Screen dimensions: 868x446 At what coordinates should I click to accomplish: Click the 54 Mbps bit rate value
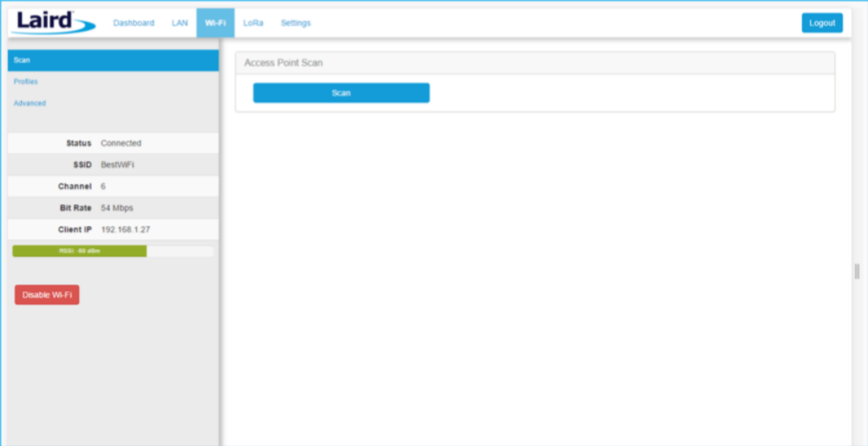117,208
